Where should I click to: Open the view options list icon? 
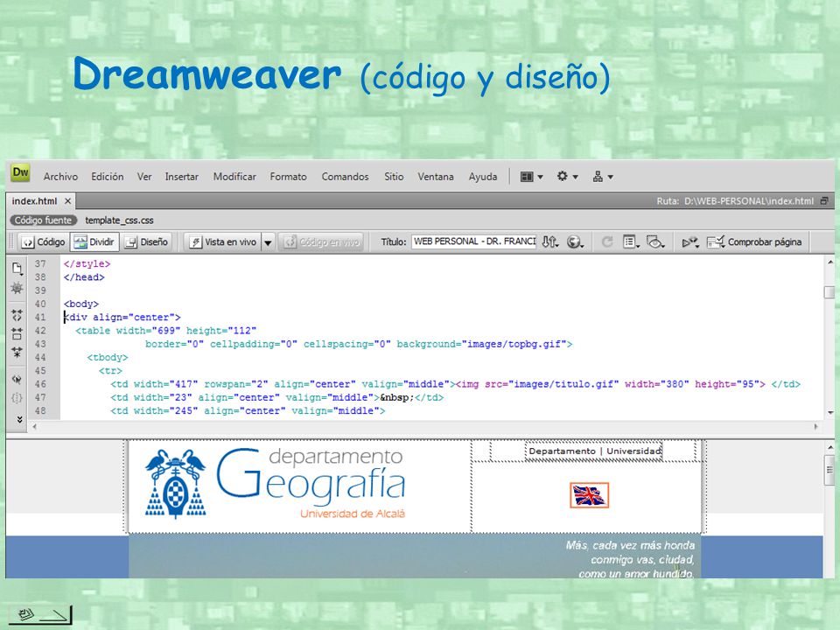pos(631,242)
